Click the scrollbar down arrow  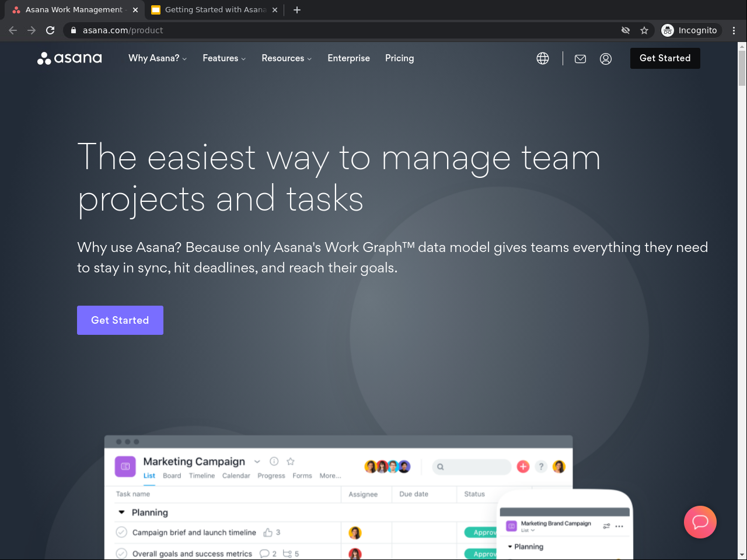pyautogui.click(x=742, y=555)
